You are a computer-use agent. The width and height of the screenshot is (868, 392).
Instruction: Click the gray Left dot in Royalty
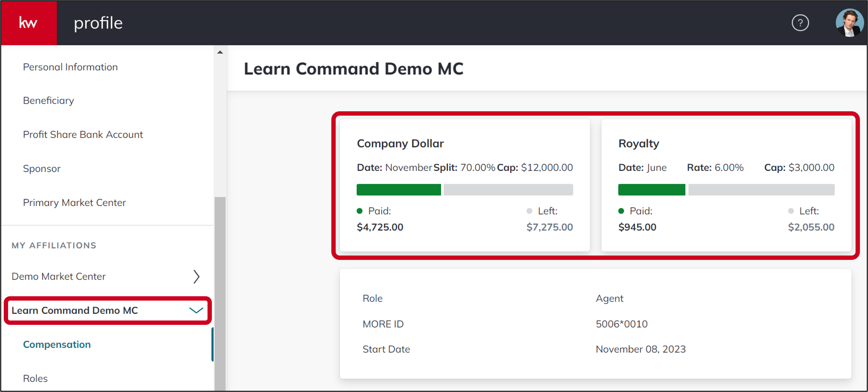(791, 211)
